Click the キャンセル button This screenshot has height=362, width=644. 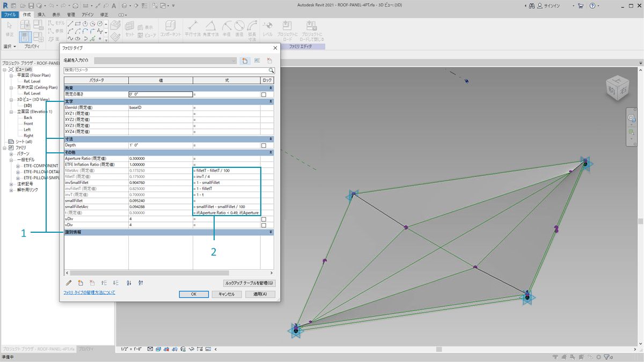[227, 294]
